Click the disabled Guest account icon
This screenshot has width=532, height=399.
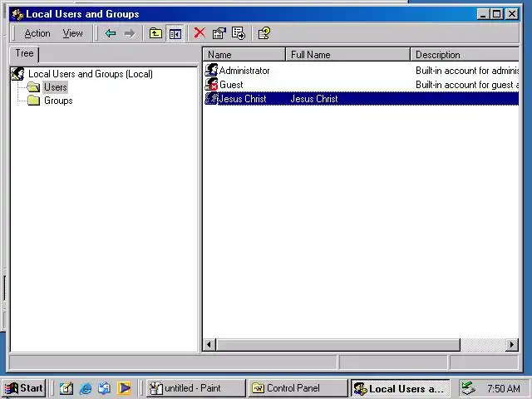[211, 84]
